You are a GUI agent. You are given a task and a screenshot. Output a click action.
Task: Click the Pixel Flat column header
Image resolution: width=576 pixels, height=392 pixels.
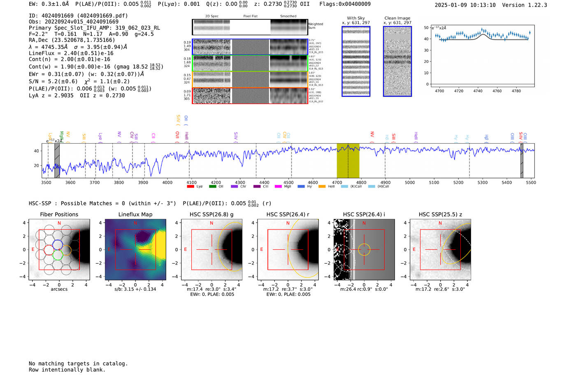[x=250, y=16]
